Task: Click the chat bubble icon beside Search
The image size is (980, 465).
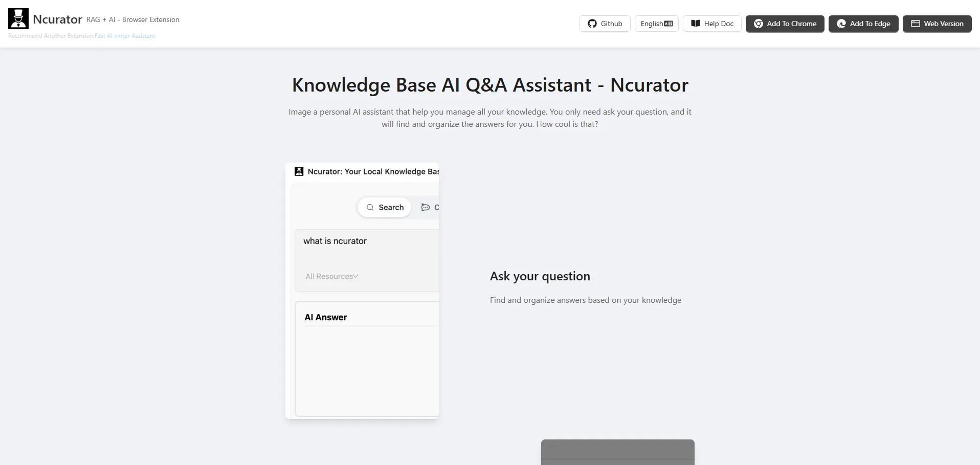Action: (x=425, y=207)
